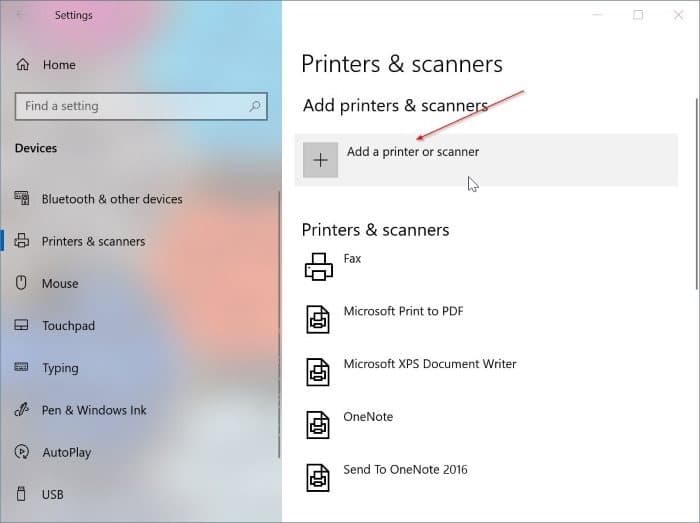The image size is (700, 523).
Task: Select Microsoft XPS Document Writer
Action: 430,364
